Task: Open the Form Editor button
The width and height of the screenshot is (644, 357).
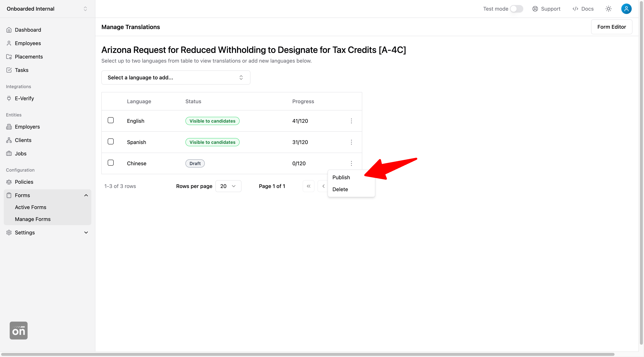Action: [612, 27]
